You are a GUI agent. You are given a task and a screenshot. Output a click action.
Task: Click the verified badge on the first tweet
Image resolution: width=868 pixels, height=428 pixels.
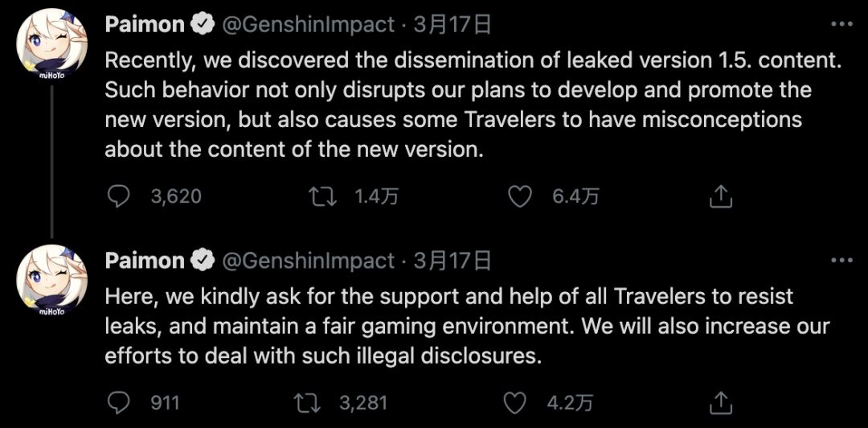203,25
